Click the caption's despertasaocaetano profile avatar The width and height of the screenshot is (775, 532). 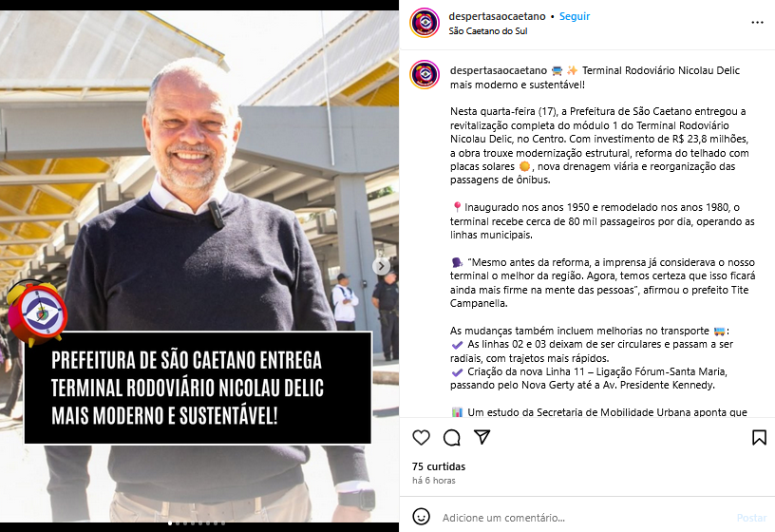pyautogui.click(x=425, y=75)
